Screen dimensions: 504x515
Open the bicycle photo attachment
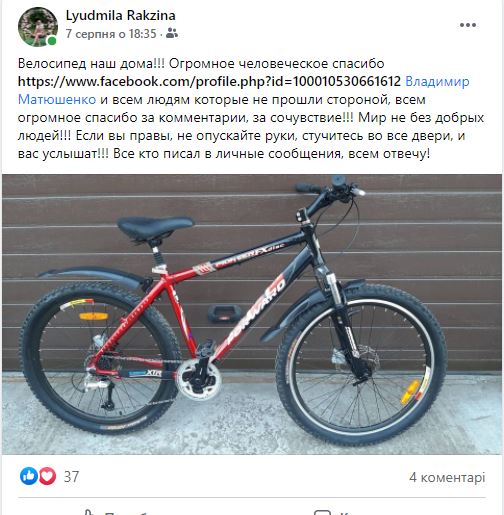coord(252,314)
